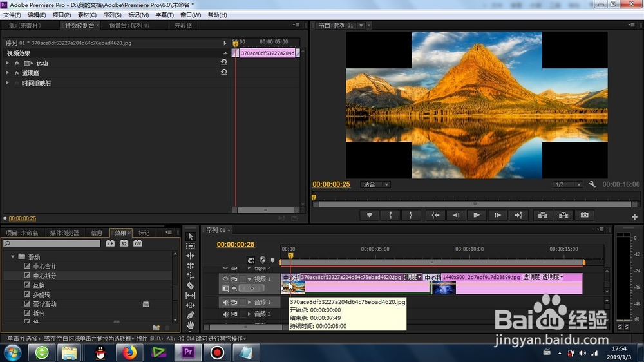Click the Extract button
644x362 pixels.
coord(563,215)
